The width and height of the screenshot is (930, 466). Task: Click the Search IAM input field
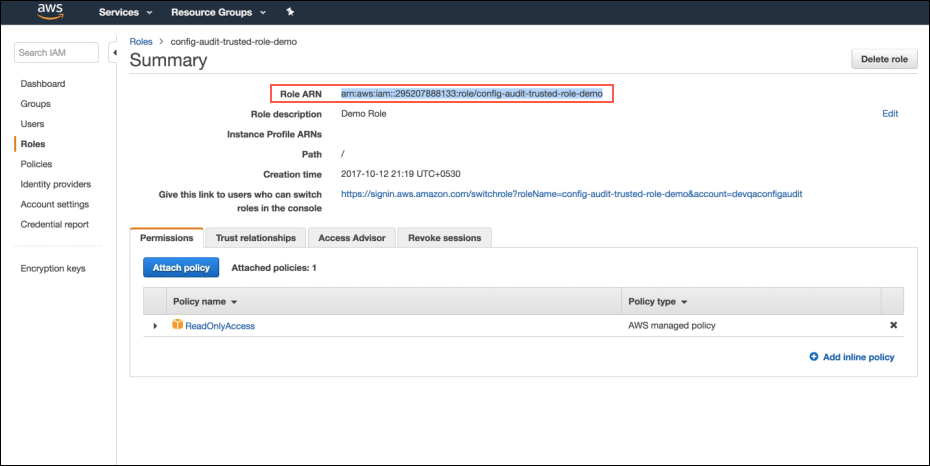point(56,53)
